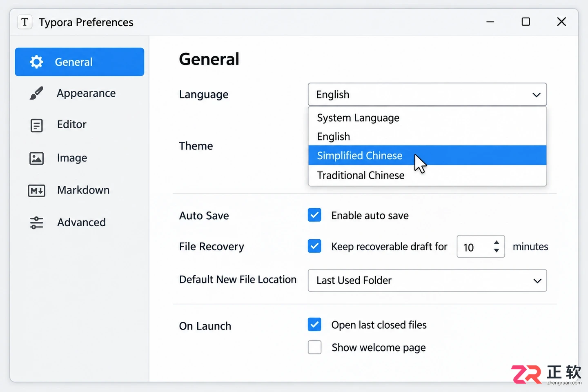Uncheck Keep recoverable draft checkbox
Screen dimensions: 588x392
(314, 246)
